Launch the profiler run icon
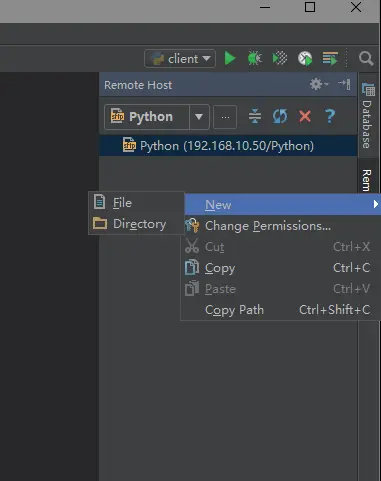The width and height of the screenshot is (381, 481). [x=305, y=59]
